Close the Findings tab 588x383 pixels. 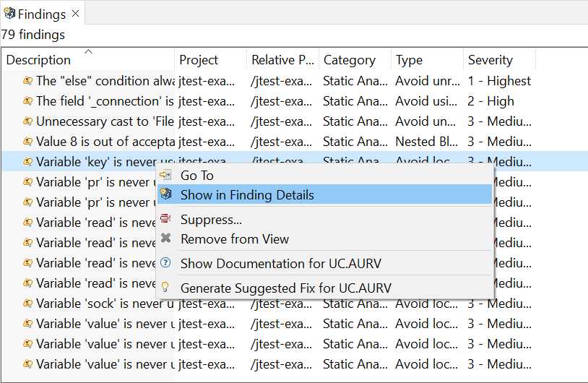click(75, 14)
